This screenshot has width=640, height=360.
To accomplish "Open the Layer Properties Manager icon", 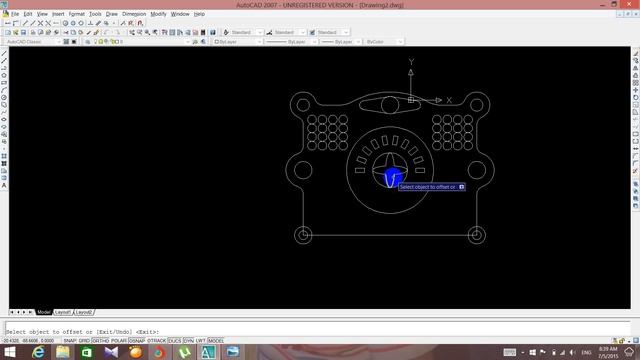I will click(x=87, y=42).
